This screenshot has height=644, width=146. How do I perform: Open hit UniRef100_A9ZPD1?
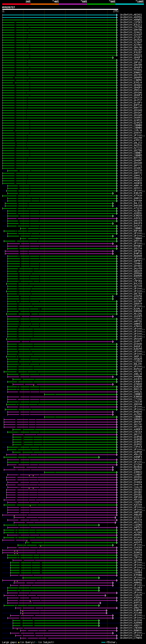click(131, 17)
